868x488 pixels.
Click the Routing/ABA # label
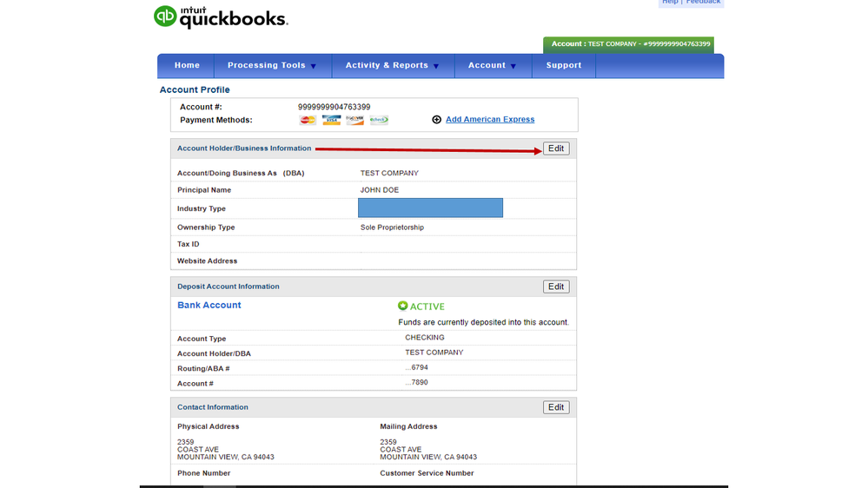[x=203, y=368]
